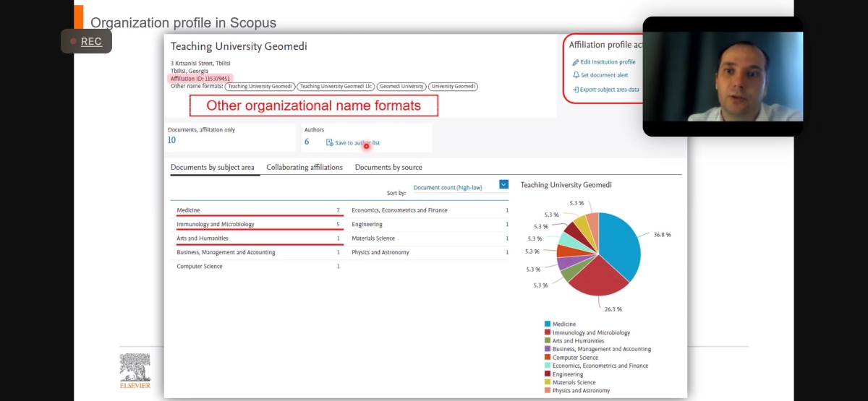Click Arts and Humanities subject row
The width and height of the screenshot is (868, 401).
(x=258, y=238)
